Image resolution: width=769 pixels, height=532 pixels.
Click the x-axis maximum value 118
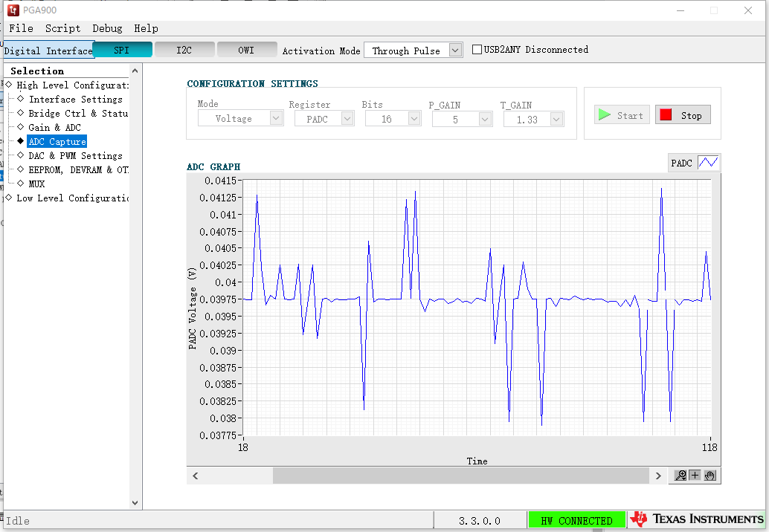coord(710,447)
